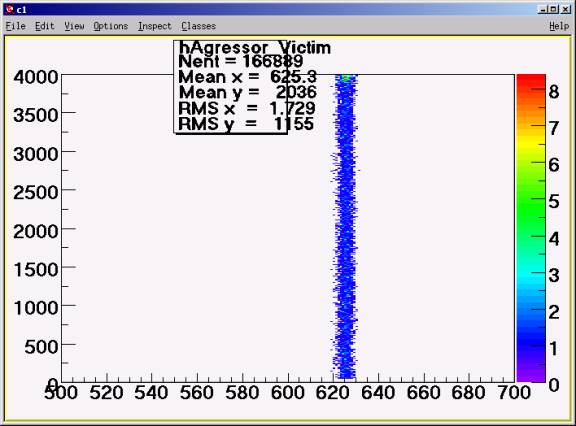Open the File menu

coord(16,26)
